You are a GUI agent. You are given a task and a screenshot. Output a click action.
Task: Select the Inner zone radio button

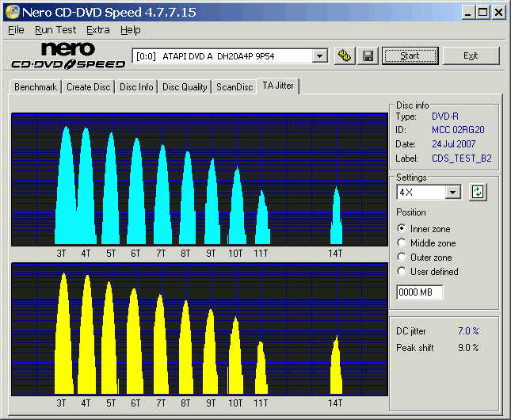[402, 229]
